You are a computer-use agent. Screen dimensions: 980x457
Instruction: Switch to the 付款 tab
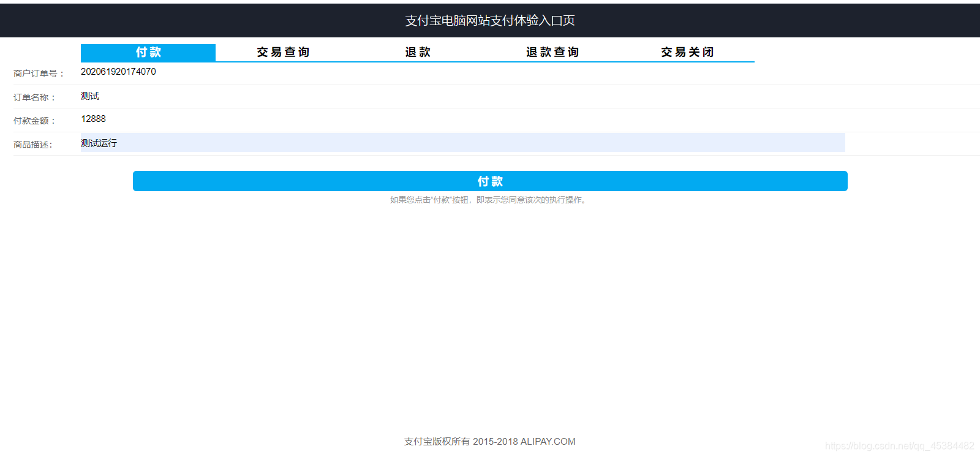point(148,53)
